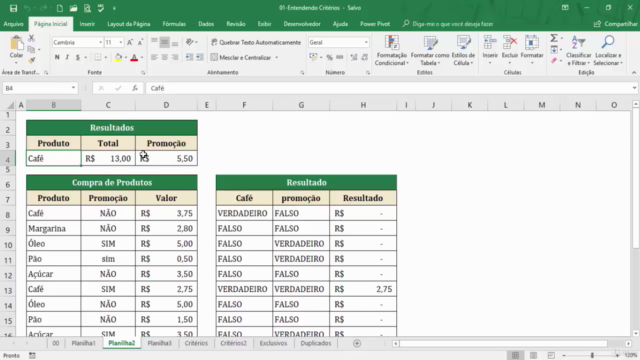Apply the percent style format

tap(329, 58)
